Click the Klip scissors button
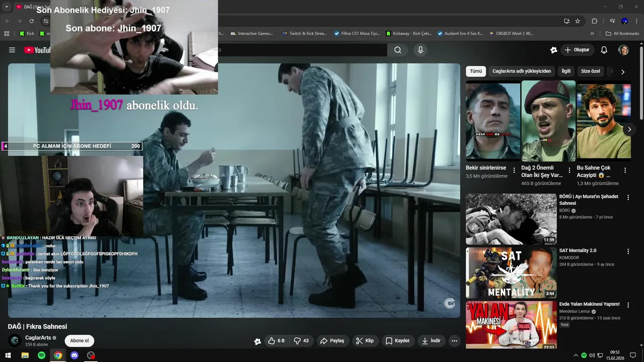644x362 pixels. pyautogui.click(x=365, y=341)
